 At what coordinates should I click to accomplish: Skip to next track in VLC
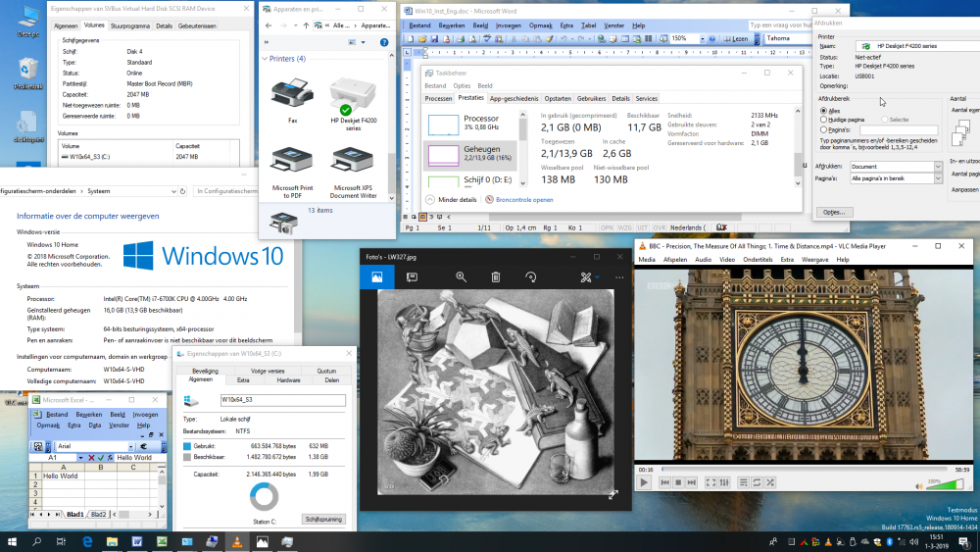[x=691, y=482]
